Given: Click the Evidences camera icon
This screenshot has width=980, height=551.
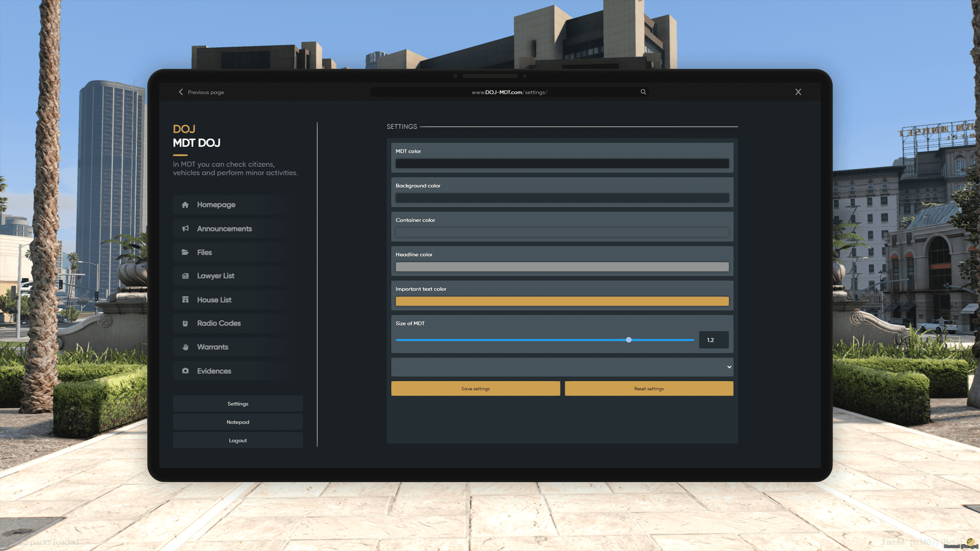Looking at the screenshot, I should point(185,371).
